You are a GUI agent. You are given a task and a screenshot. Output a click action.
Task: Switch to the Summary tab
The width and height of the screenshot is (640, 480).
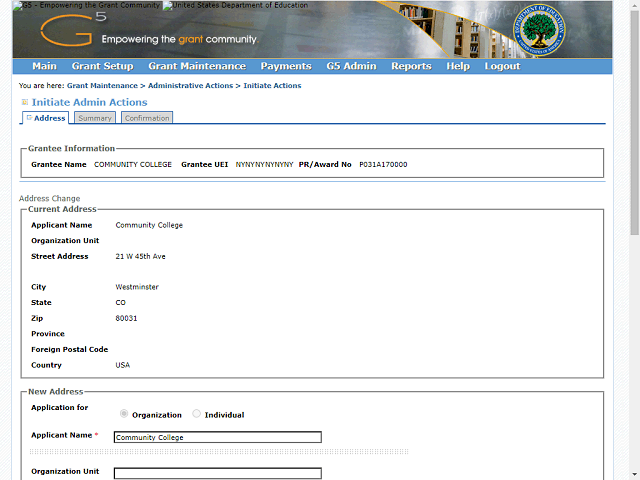[x=95, y=118]
